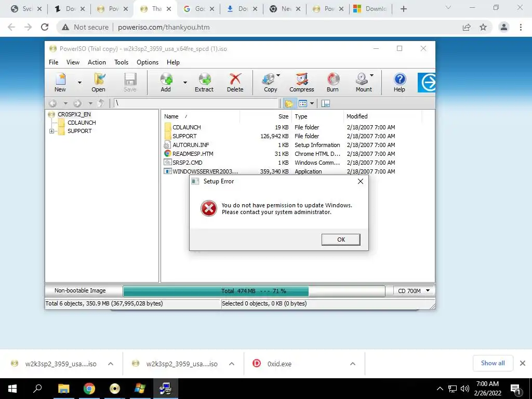The height and width of the screenshot is (399, 532).
Task: Click the Burn toolbar icon
Action: pos(333,83)
